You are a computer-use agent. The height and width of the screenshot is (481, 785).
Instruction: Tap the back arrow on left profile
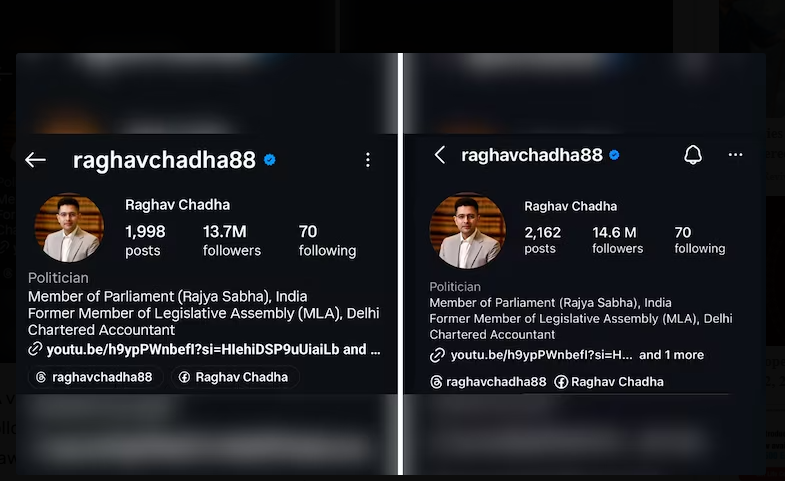pyautogui.click(x=35, y=160)
